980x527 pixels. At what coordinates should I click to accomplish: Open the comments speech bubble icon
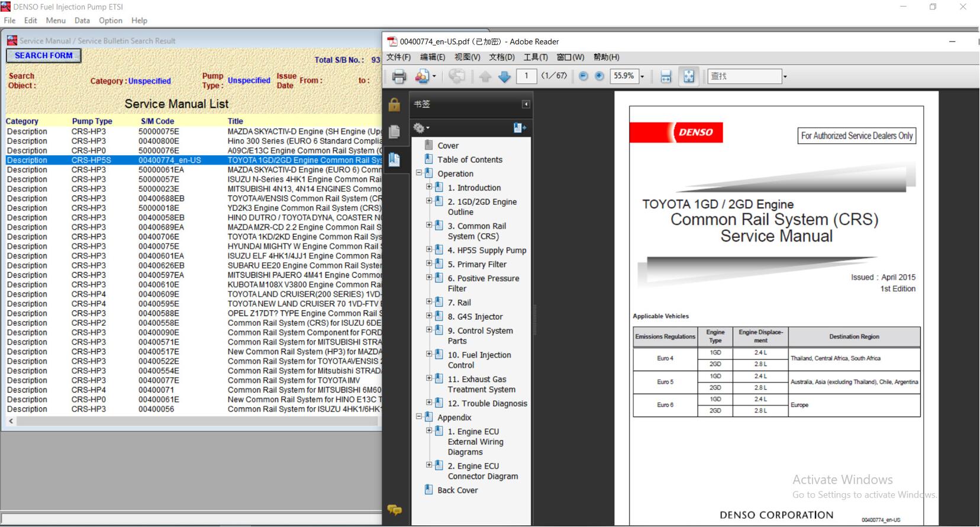(394, 510)
